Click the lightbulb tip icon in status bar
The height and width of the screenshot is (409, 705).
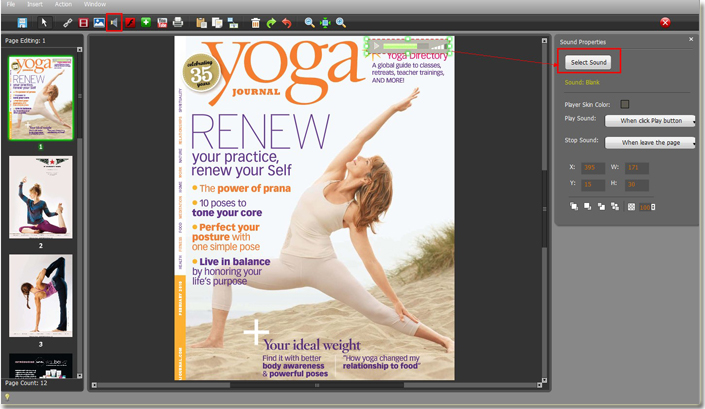[x=7, y=397]
